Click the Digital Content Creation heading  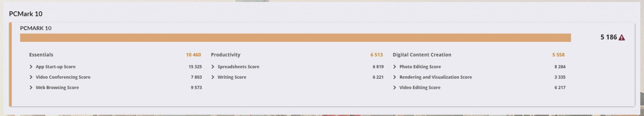422,55
